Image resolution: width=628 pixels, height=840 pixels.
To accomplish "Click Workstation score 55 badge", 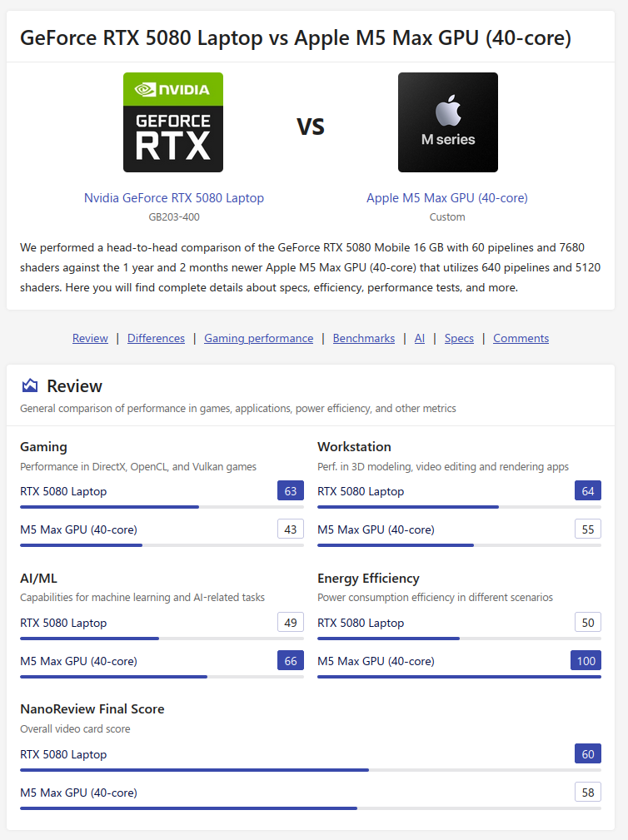I will tap(588, 529).
